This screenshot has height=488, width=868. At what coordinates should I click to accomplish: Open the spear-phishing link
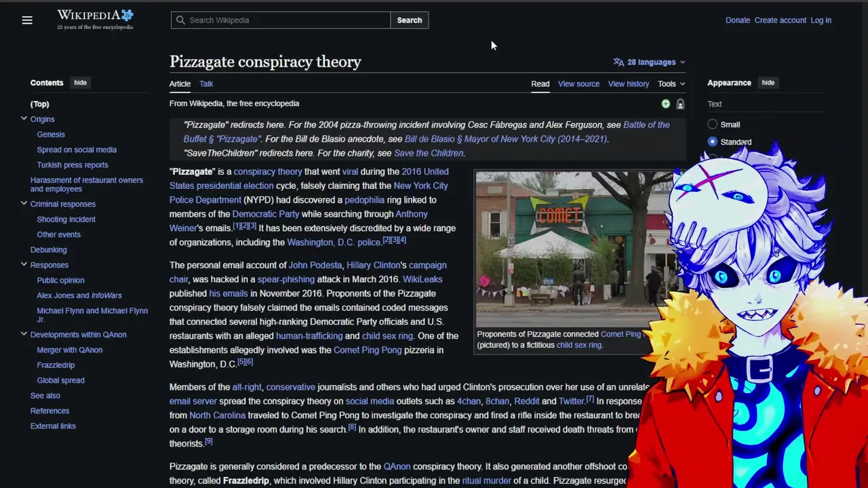tap(286, 279)
